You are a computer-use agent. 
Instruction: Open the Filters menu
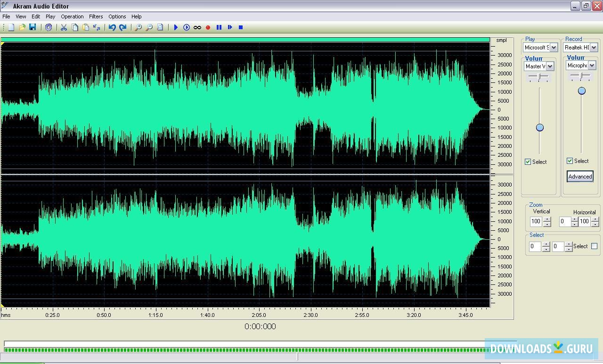tap(96, 16)
